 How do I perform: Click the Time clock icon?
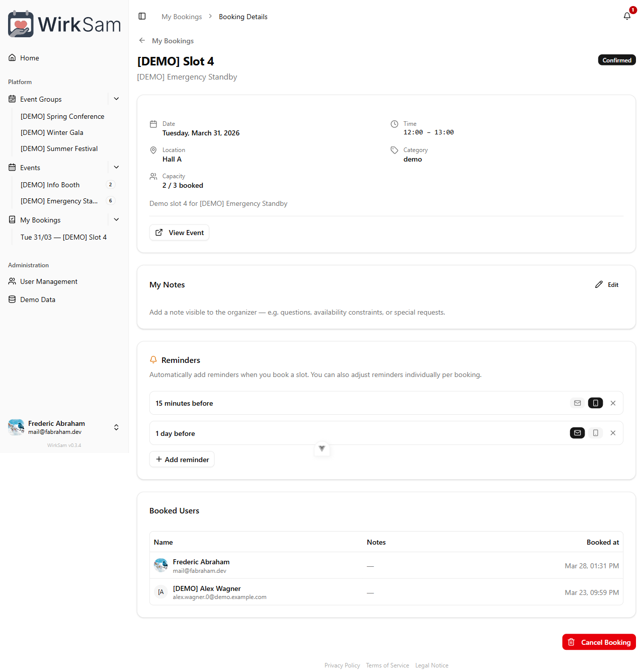point(394,124)
